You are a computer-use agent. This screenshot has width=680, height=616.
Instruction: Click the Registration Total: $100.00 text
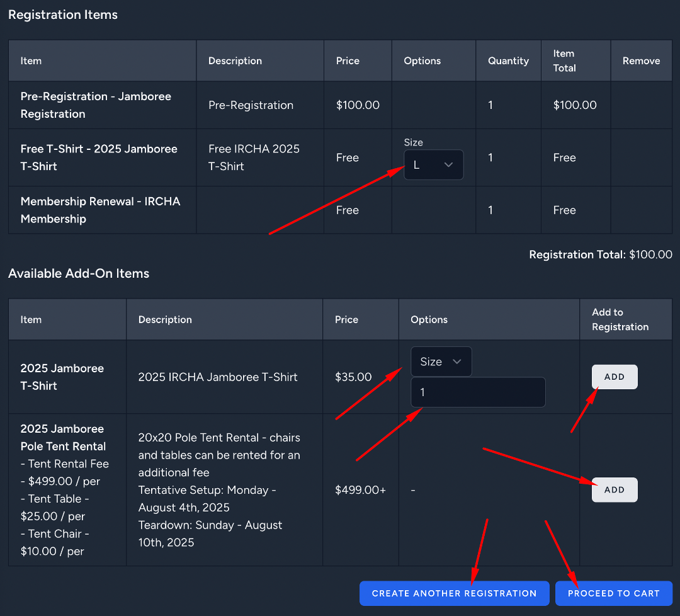point(601,254)
